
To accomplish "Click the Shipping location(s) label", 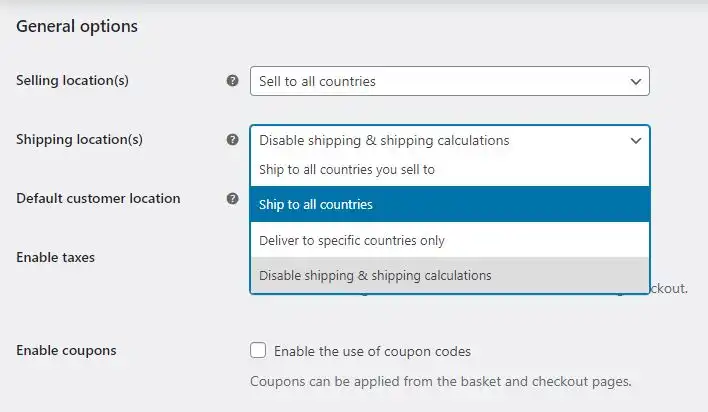I will tap(79, 139).
